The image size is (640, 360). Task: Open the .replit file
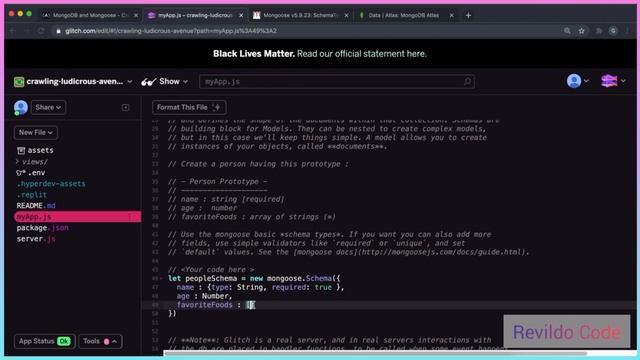coord(31,195)
